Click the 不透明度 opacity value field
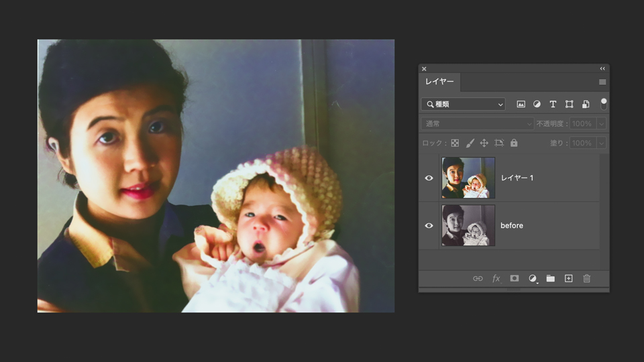Image resolution: width=644 pixels, height=362 pixels. pyautogui.click(x=583, y=123)
